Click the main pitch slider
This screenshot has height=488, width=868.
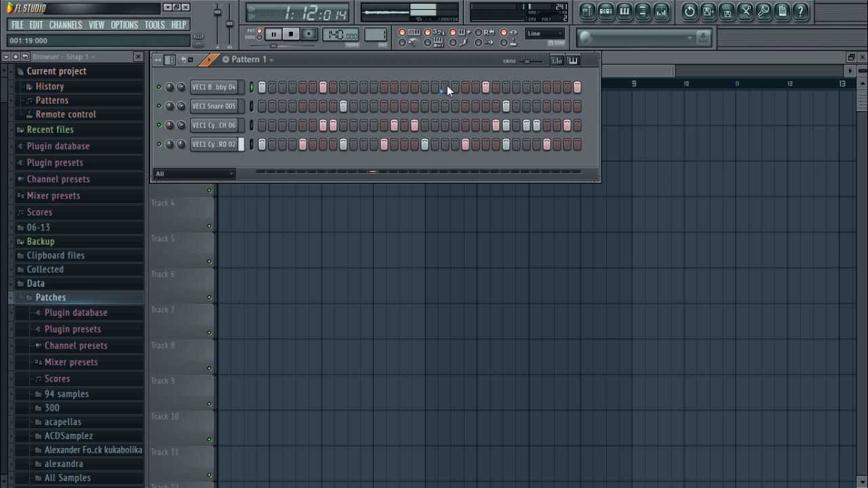click(x=230, y=24)
